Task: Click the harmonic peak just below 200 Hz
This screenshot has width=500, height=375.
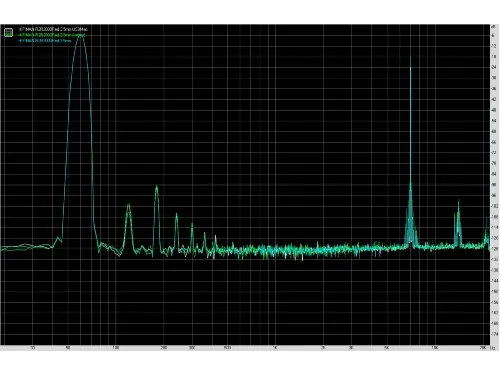Action: (156, 188)
